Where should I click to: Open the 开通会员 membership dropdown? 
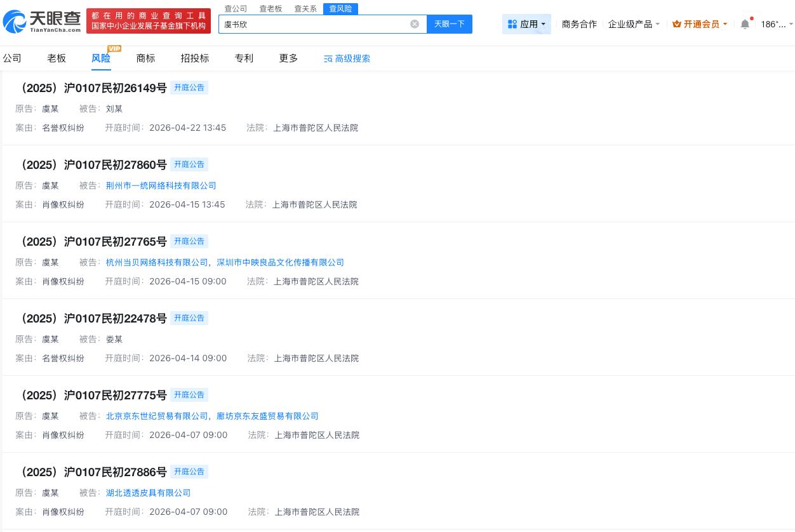coord(705,23)
